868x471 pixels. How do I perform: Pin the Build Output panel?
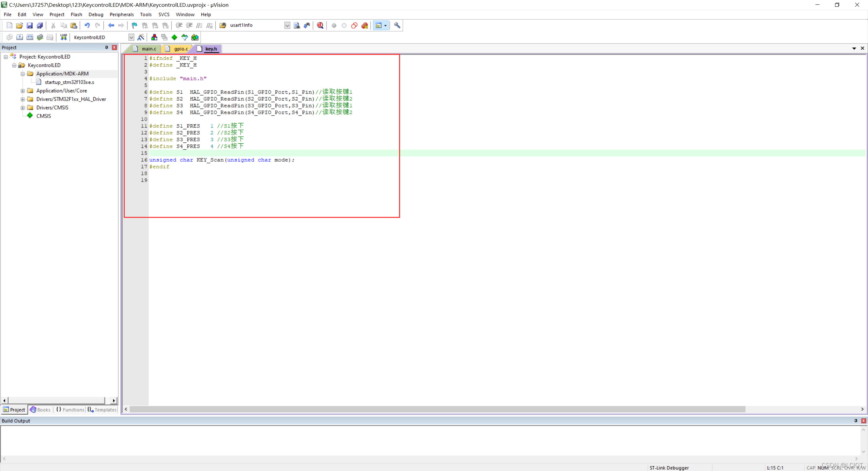tap(856, 421)
